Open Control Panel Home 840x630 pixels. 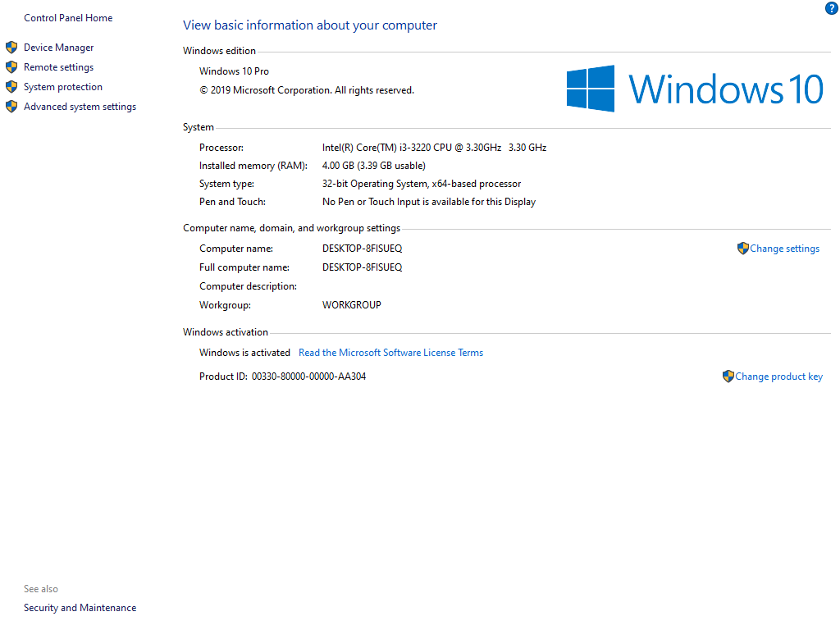coord(68,18)
